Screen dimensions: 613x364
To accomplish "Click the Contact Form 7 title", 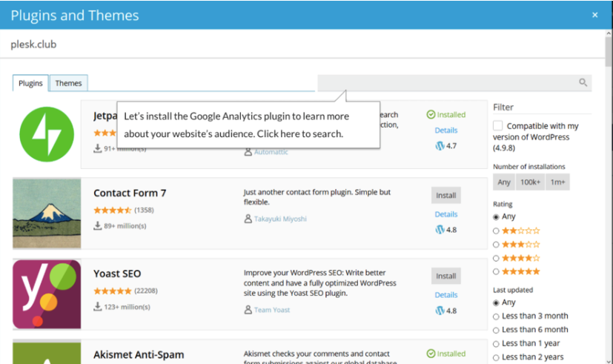I will coord(130,193).
